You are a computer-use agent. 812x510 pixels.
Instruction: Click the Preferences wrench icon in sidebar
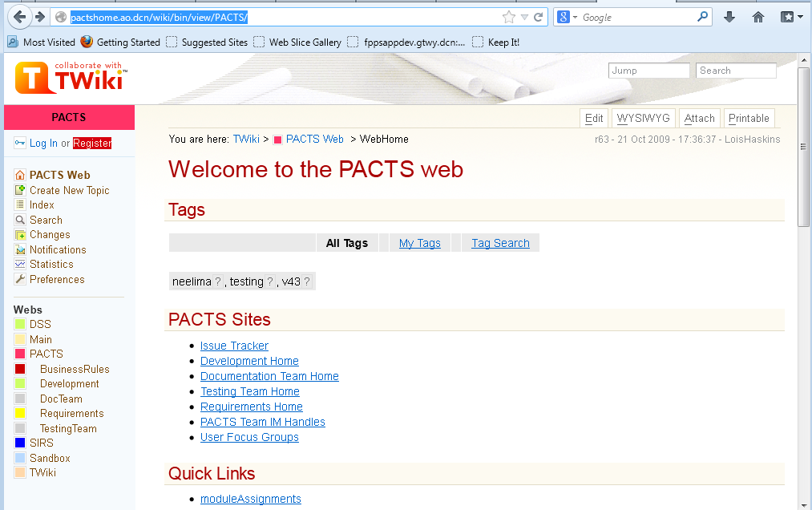[x=21, y=279]
